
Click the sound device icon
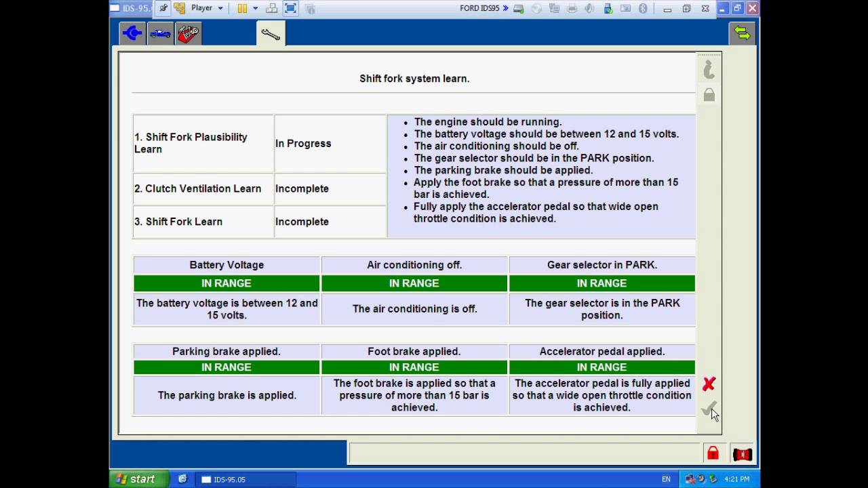[x=589, y=9]
